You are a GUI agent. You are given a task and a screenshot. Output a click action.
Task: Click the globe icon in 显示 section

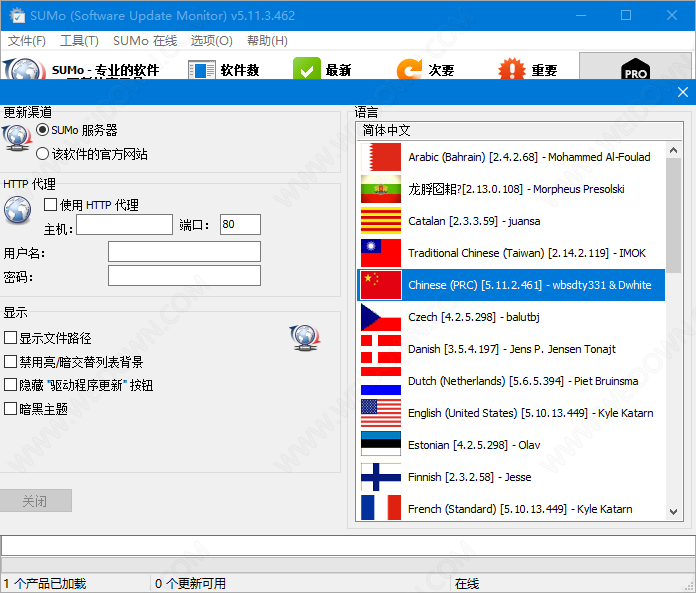click(304, 338)
